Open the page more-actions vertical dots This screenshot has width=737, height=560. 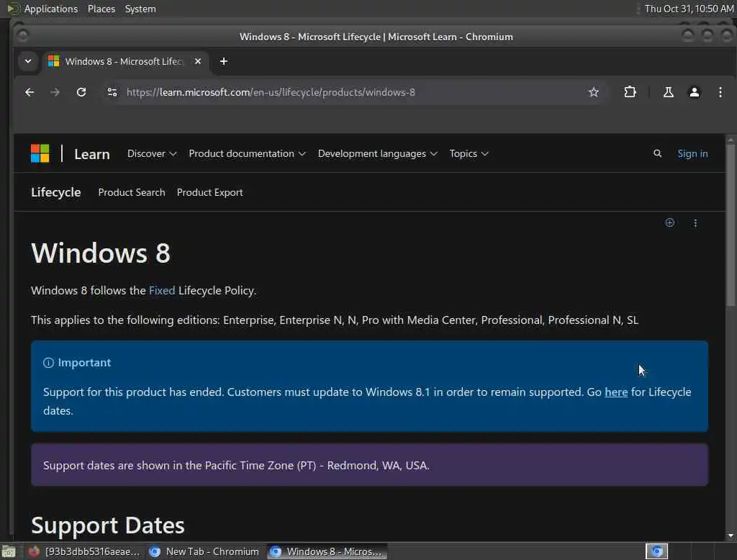(695, 223)
